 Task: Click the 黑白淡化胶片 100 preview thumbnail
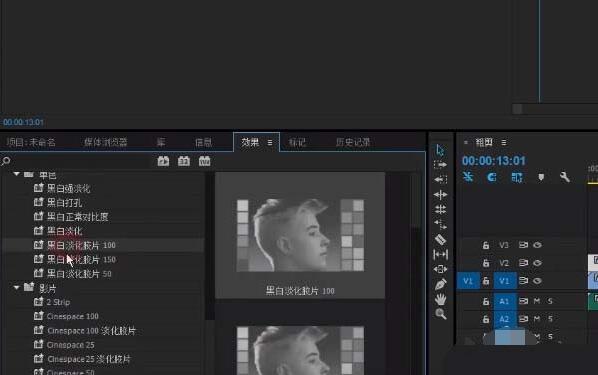pos(300,235)
